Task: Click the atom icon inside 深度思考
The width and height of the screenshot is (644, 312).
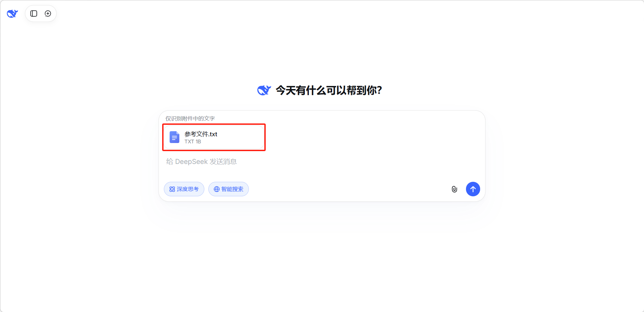Action: pos(172,189)
